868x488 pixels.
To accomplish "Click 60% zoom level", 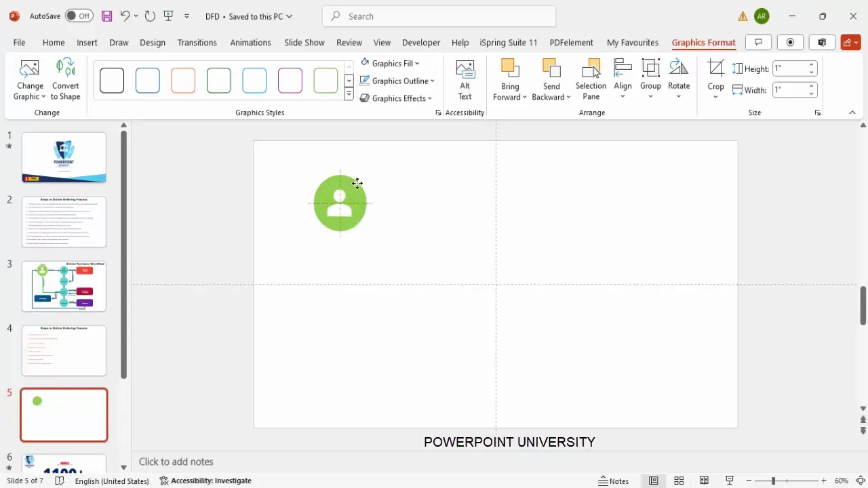I will pos(842,481).
